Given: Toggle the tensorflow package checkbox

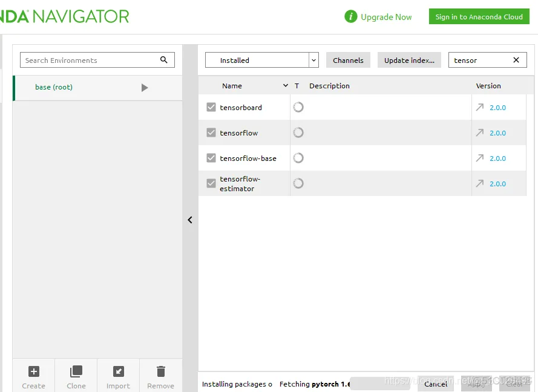Looking at the screenshot, I should click(x=211, y=132).
